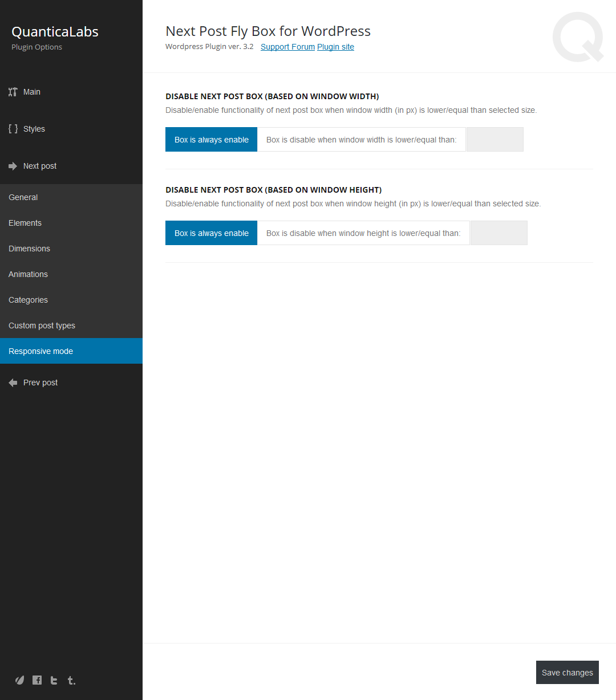
Task: Select the General submenu item
Action: coord(71,197)
